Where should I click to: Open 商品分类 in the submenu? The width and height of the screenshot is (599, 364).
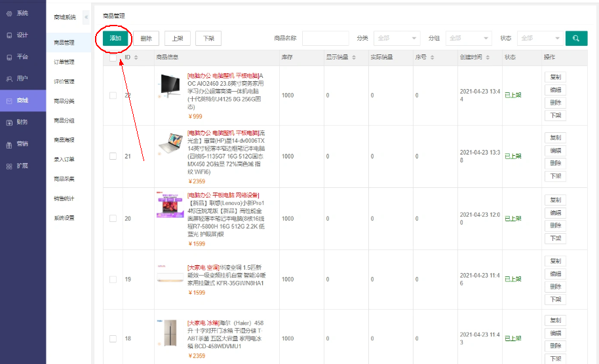point(64,101)
